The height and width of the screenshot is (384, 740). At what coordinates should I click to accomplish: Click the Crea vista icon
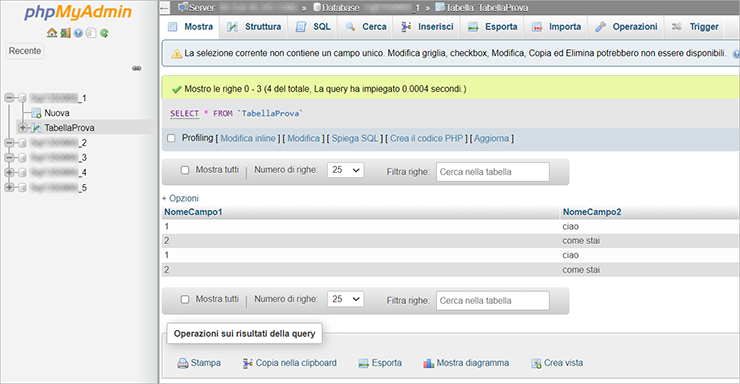click(536, 363)
